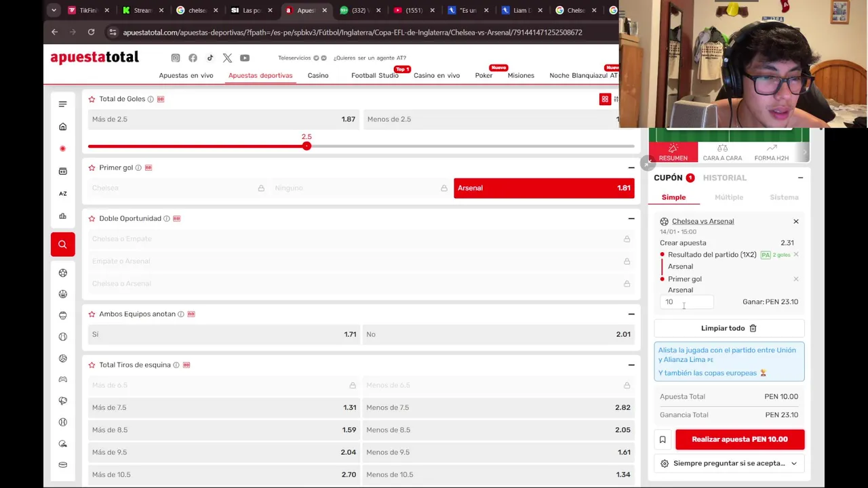Click the Total de Goles 2.5 slider handle
Image resolution: width=868 pixels, height=488 pixels.
307,146
